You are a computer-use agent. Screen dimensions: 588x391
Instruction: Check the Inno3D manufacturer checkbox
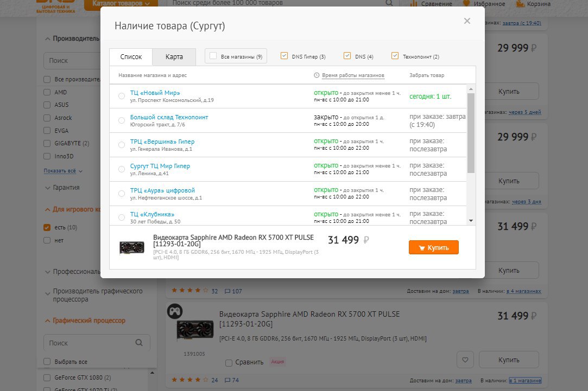pos(47,156)
